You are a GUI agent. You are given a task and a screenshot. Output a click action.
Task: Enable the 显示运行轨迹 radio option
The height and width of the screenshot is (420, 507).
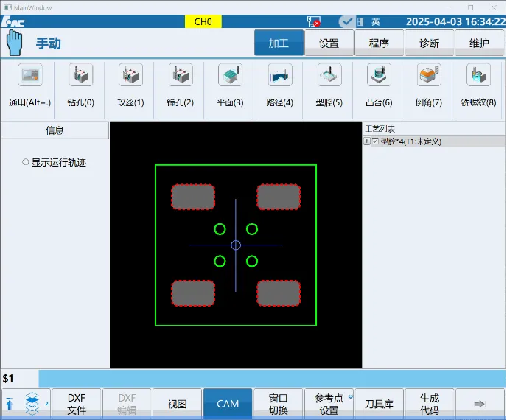[x=26, y=162]
